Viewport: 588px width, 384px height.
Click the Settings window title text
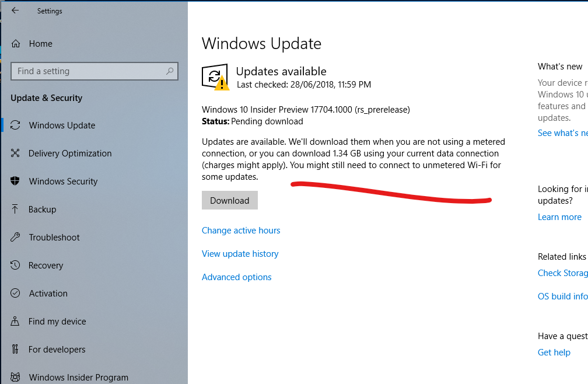coord(50,11)
